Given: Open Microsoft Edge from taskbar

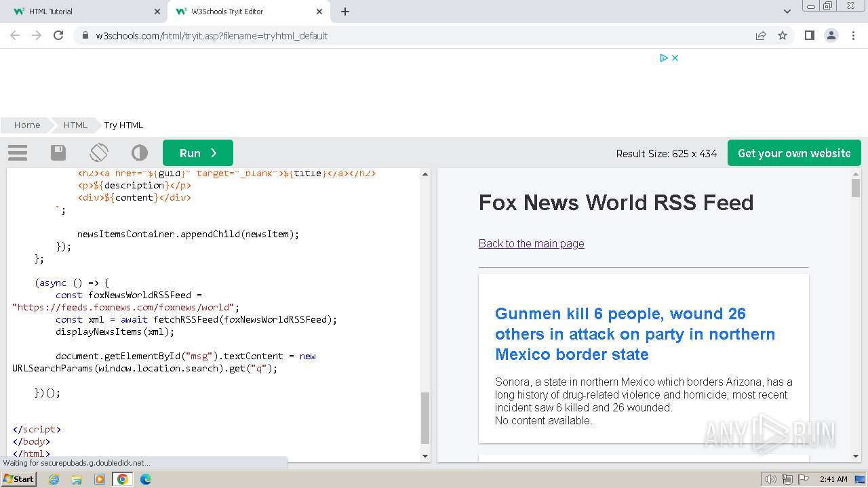Looking at the screenshot, I should tap(145, 479).
